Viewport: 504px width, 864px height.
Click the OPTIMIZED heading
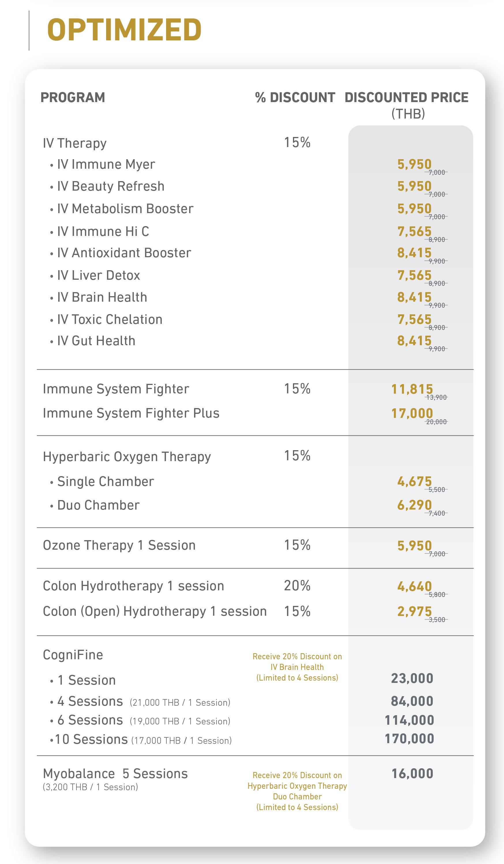point(124,30)
